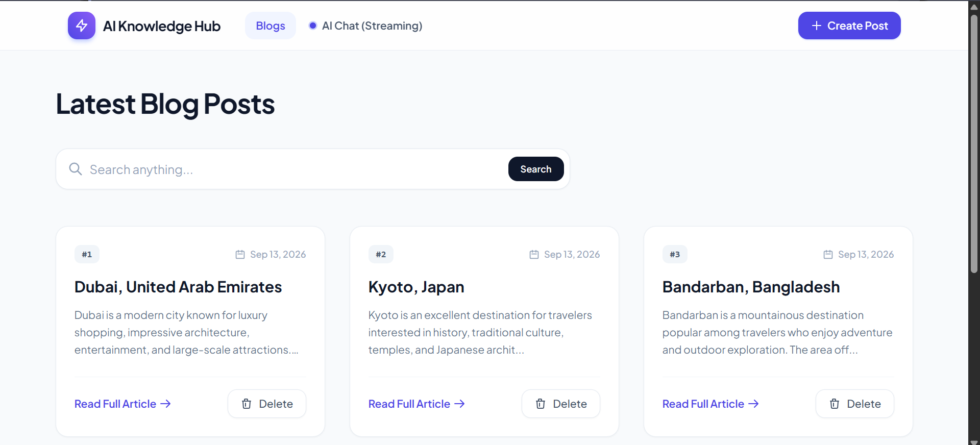
Task: Click the vertical scrollbar thumb
Action: [974, 143]
